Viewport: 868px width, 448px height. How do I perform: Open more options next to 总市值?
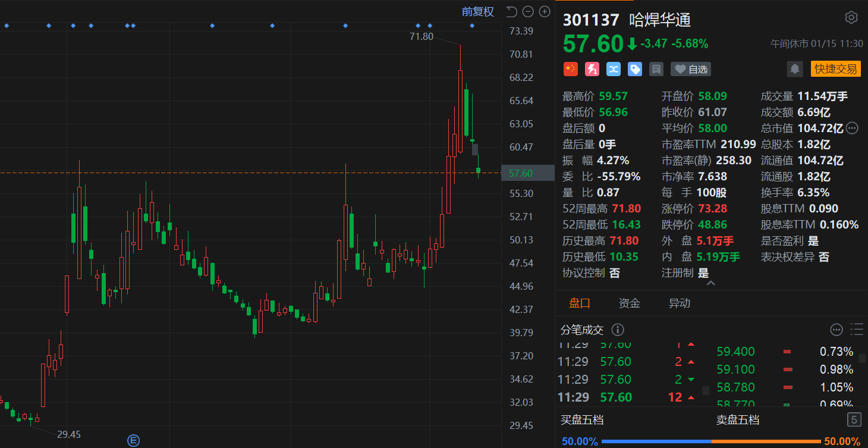(852, 128)
